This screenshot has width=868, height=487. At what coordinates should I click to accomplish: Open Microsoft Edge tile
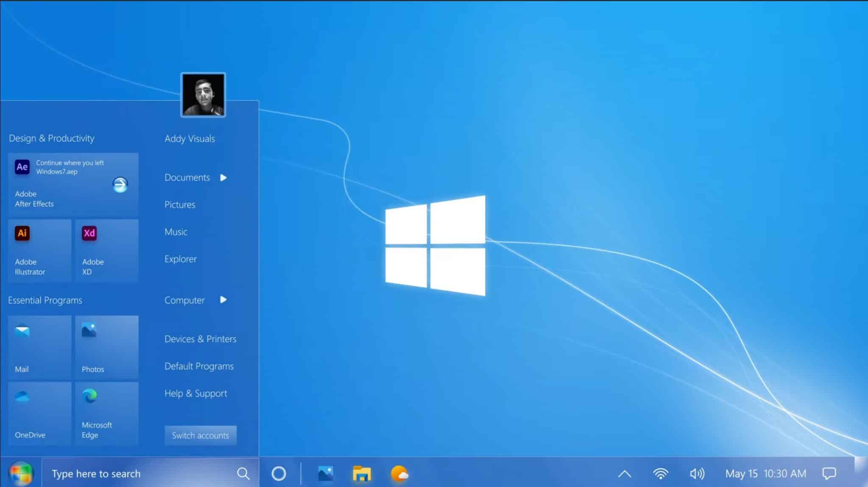point(106,413)
